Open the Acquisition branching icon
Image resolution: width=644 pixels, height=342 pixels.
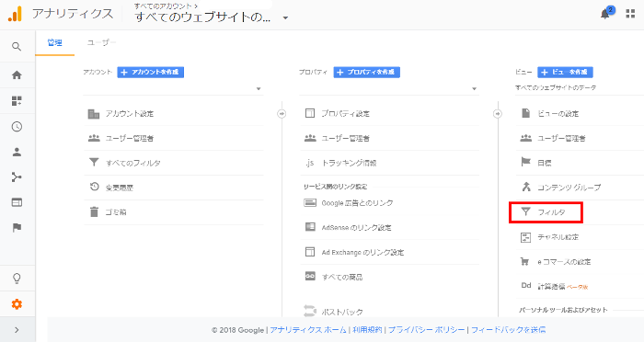(x=17, y=177)
